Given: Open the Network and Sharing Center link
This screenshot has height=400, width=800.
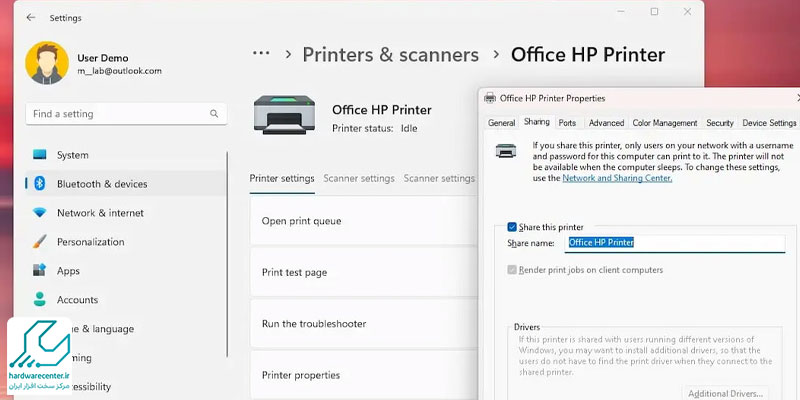Looking at the screenshot, I should click(617, 178).
